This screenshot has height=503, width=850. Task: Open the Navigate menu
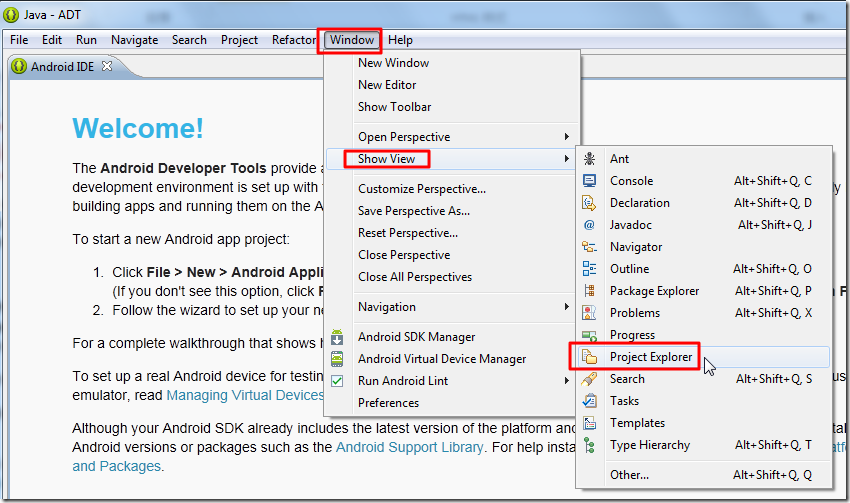click(x=134, y=40)
